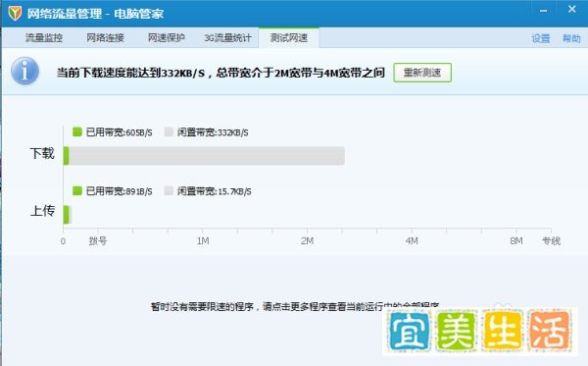Viewport: 588px width, 366px height.
Task: Open the 帮助 link
Action: [571, 38]
